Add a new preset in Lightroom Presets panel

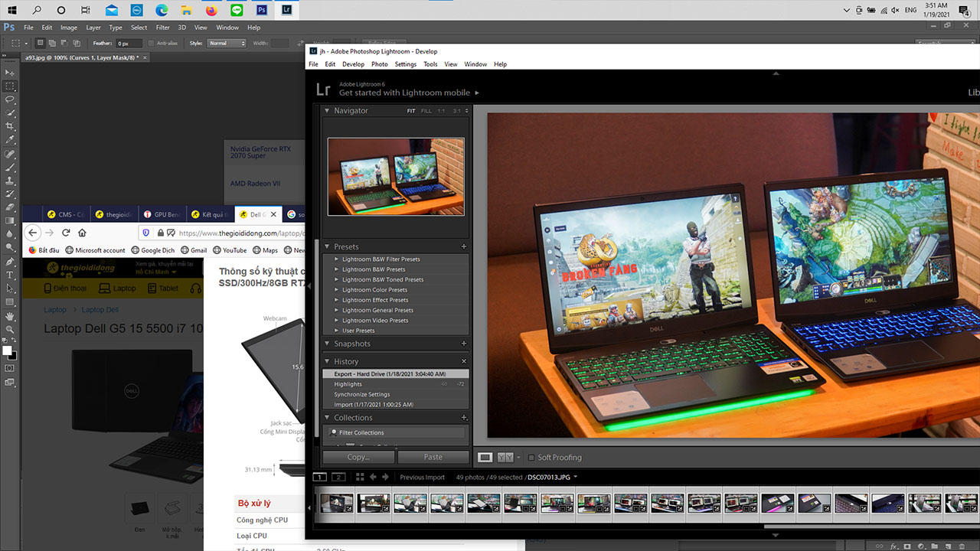click(x=464, y=247)
